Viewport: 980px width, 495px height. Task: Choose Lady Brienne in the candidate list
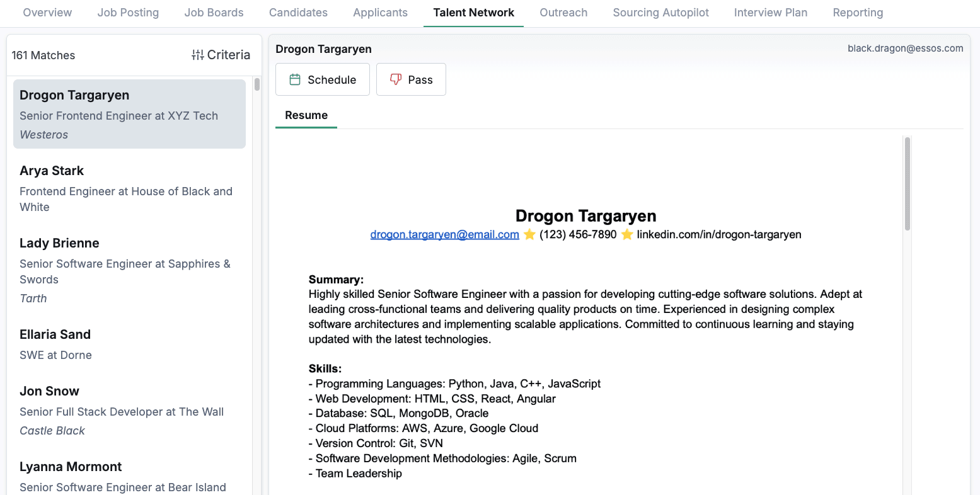[129, 270]
